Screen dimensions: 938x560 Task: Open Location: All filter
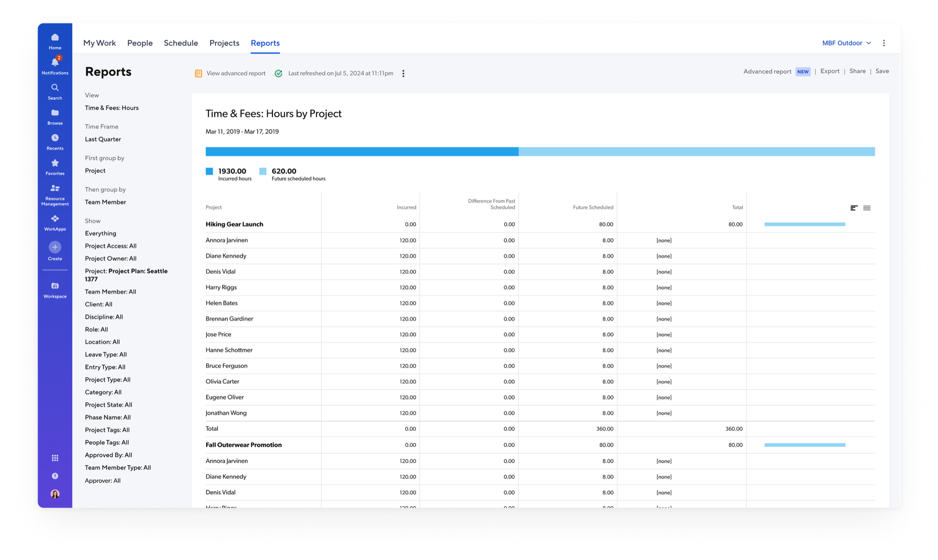coord(102,342)
